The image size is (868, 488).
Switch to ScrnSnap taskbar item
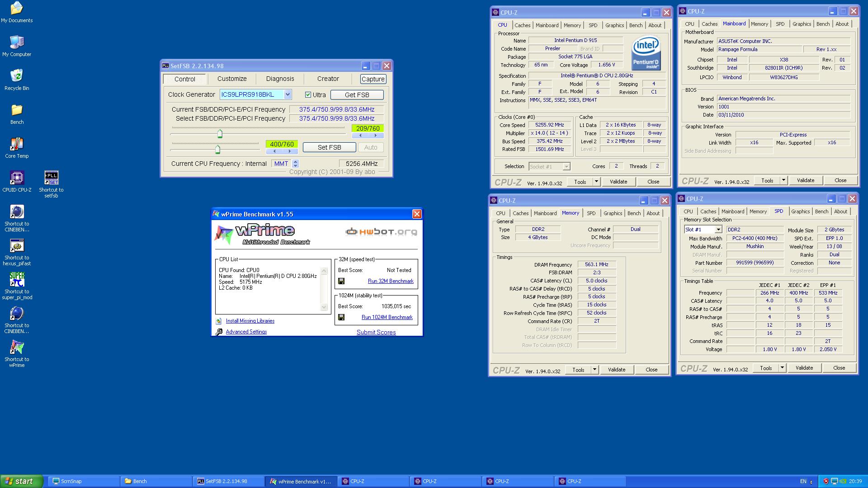pos(84,481)
